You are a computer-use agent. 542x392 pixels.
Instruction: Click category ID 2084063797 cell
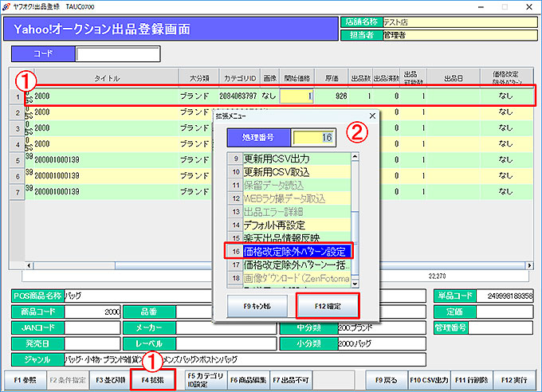[238, 96]
